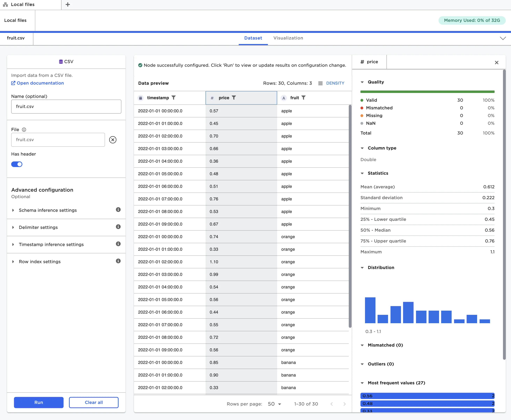Click the fruit column filter icon
The image size is (511, 420).
303,97
